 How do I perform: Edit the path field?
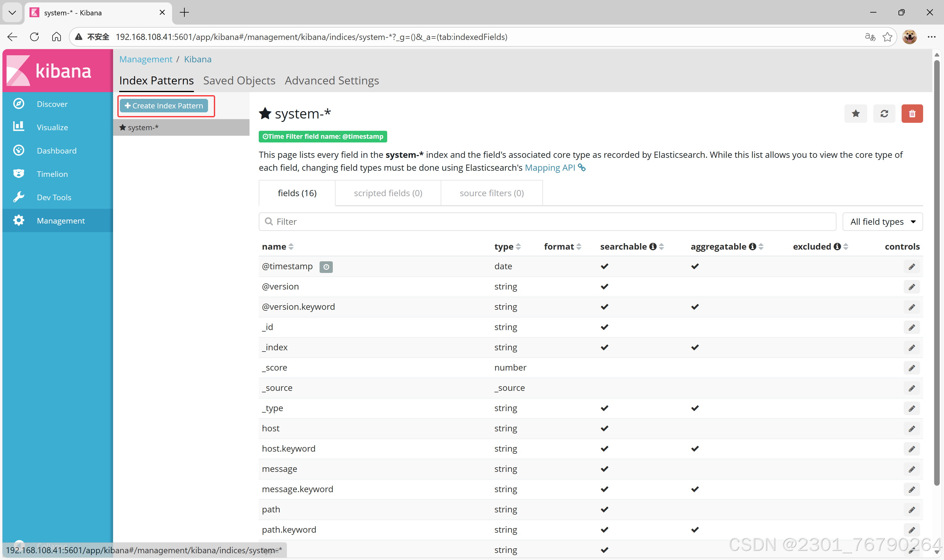tap(912, 510)
